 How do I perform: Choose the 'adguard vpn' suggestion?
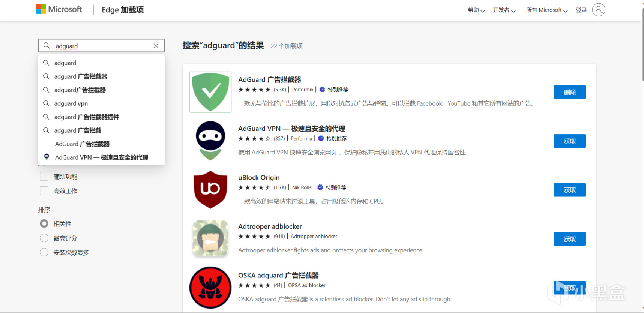click(101, 103)
